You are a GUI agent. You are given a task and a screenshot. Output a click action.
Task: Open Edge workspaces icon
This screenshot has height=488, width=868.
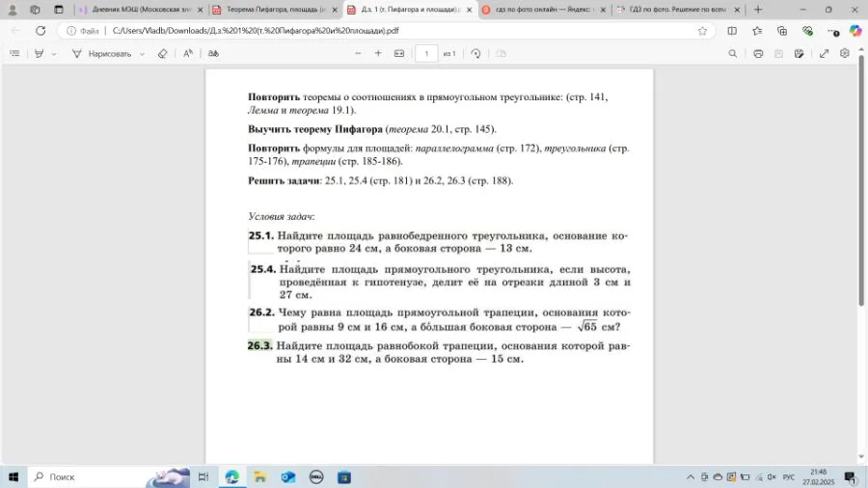pos(35,10)
